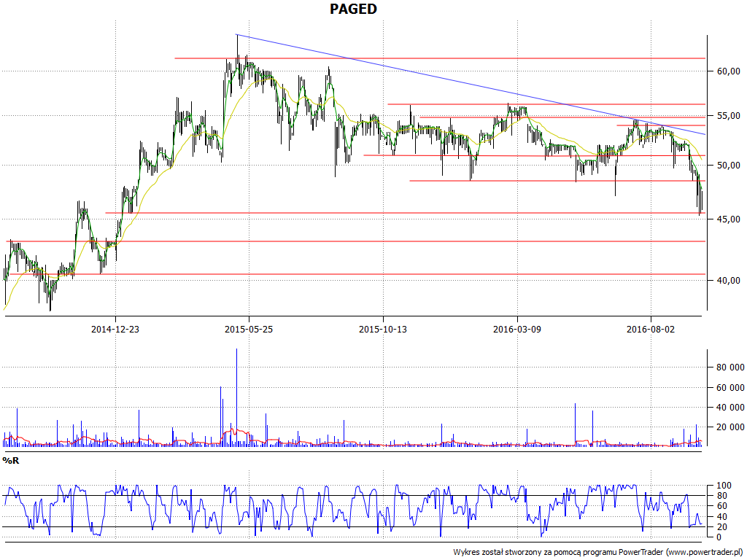Viewport: 747px width, 560px height.
Task: Click the 40 level on %R axis
Action: 722,517
